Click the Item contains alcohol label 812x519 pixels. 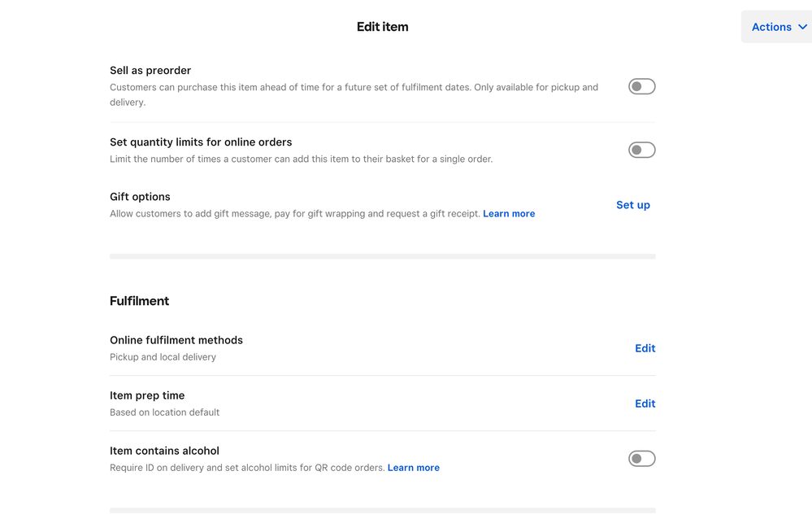[164, 451]
